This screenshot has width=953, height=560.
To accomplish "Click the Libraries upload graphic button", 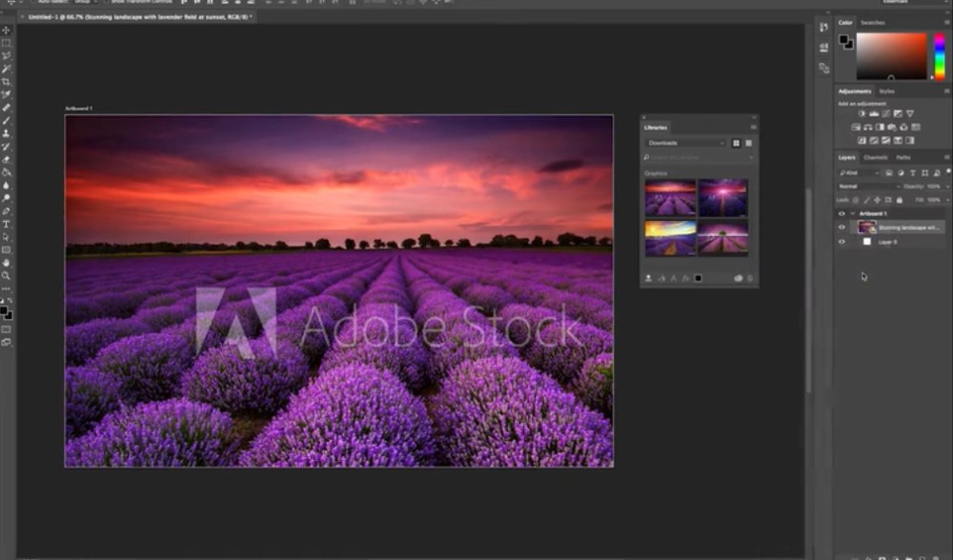I will coord(648,278).
